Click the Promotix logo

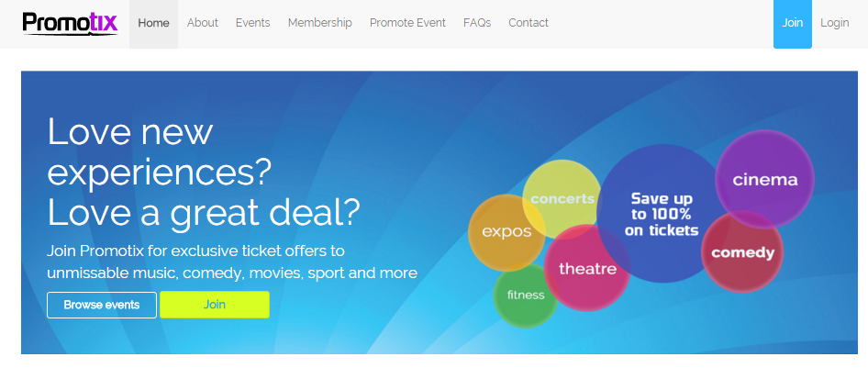point(71,24)
